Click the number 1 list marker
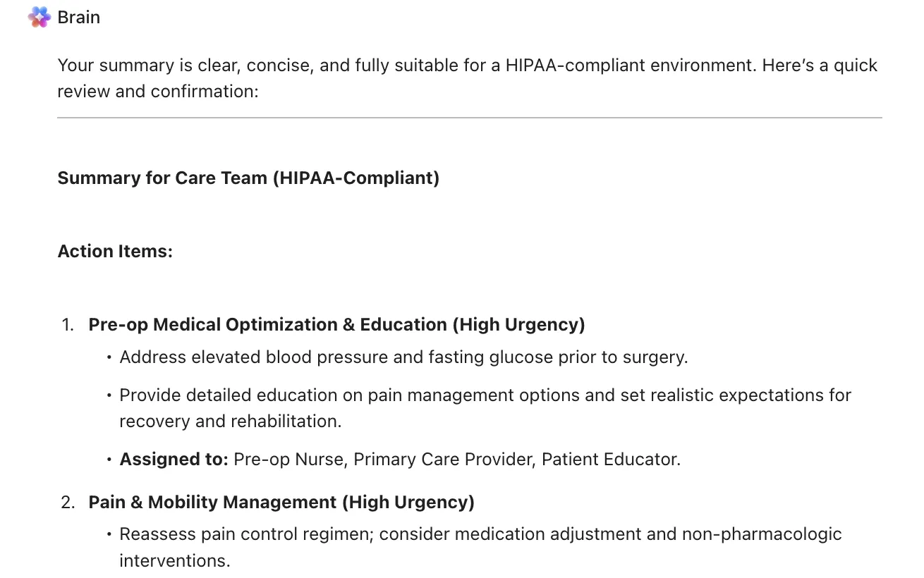The width and height of the screenshot is (924, 578). [68, 325]
